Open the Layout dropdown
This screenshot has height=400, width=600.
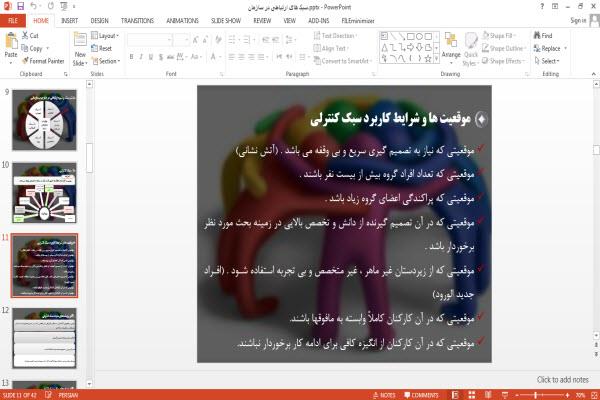105,36
